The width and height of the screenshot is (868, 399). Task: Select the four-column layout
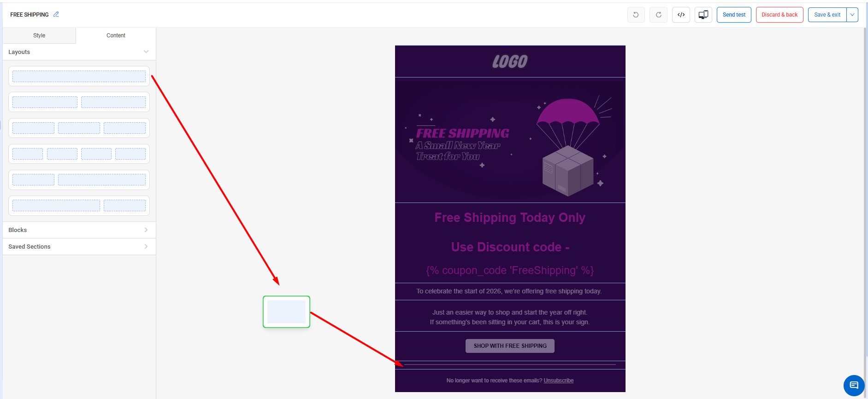(x=79, y=154)
